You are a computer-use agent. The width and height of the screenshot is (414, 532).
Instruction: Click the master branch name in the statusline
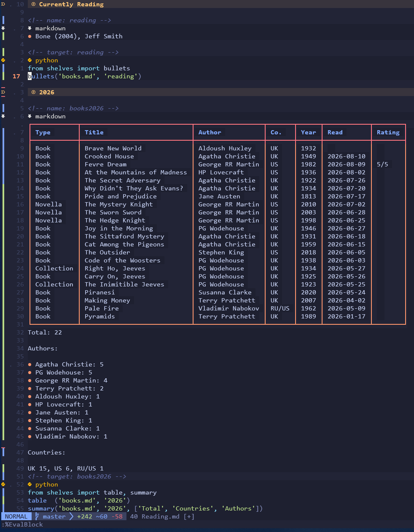pos(54,516)
